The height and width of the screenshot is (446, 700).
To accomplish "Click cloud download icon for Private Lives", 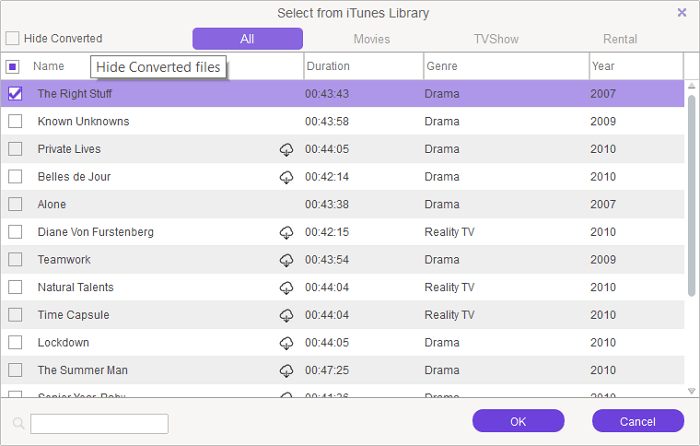I will (286, 149).
